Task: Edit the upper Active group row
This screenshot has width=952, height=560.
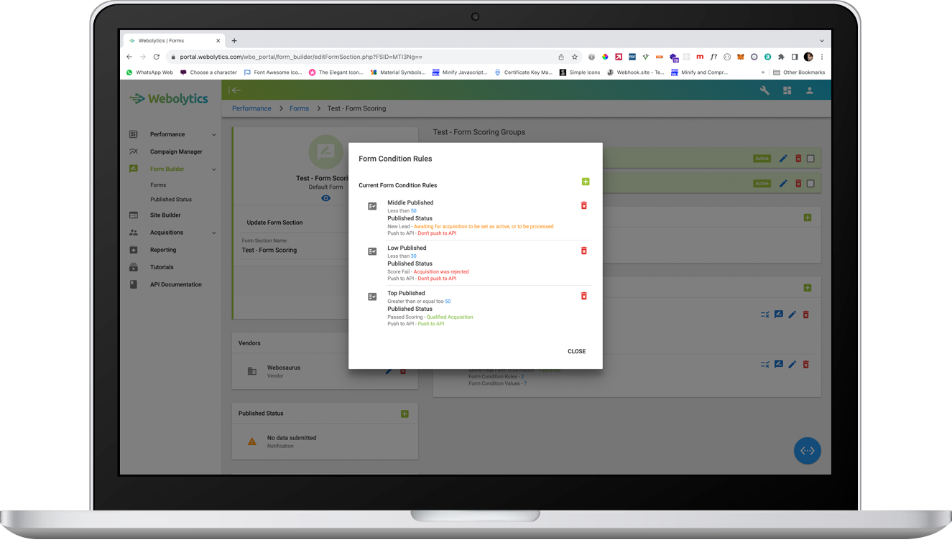Action: coord(784,159)
